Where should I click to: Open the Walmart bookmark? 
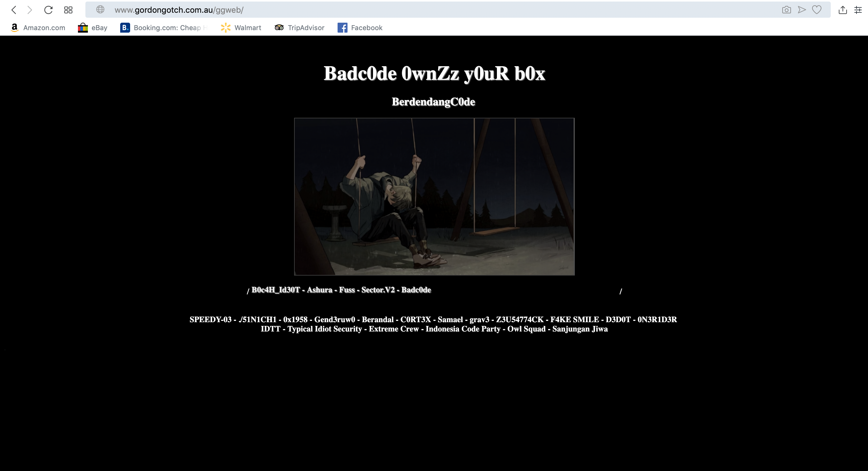[x=241, y=28]
